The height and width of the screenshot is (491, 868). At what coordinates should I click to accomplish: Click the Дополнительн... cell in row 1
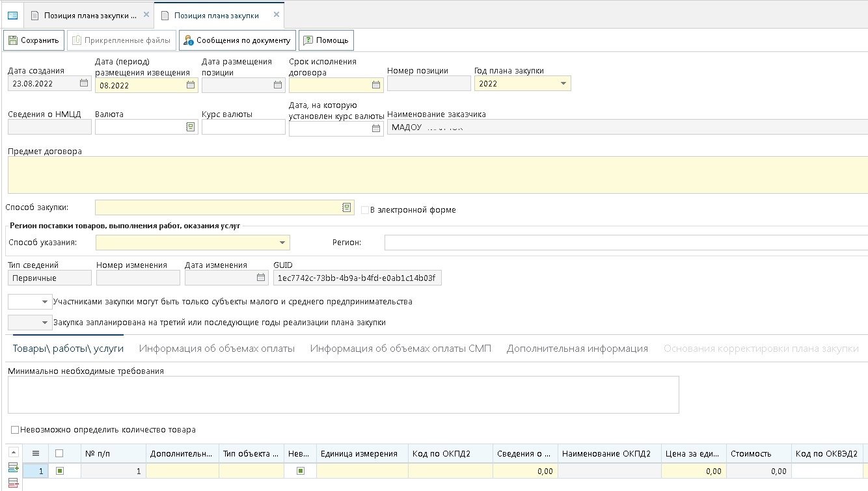click(x=182, y=471)
